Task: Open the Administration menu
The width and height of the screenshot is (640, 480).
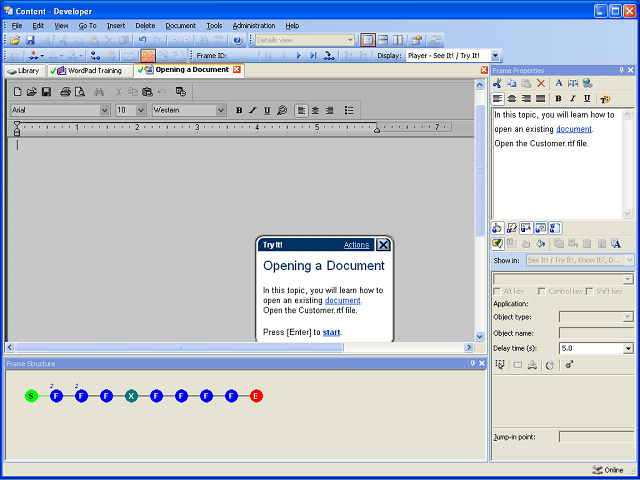Action: 254,26
